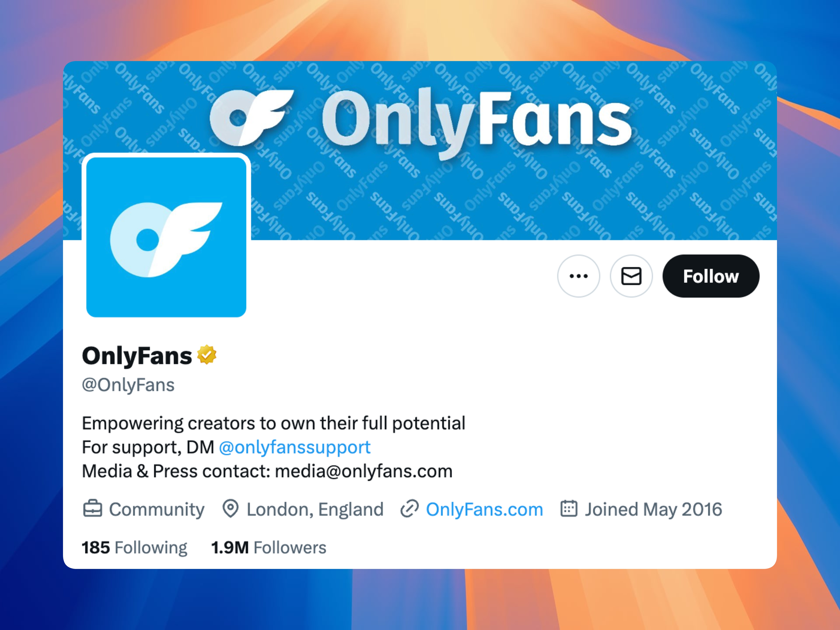840x630 pixels.
Task: View the 185 Following list
Action: coord(134,548)
